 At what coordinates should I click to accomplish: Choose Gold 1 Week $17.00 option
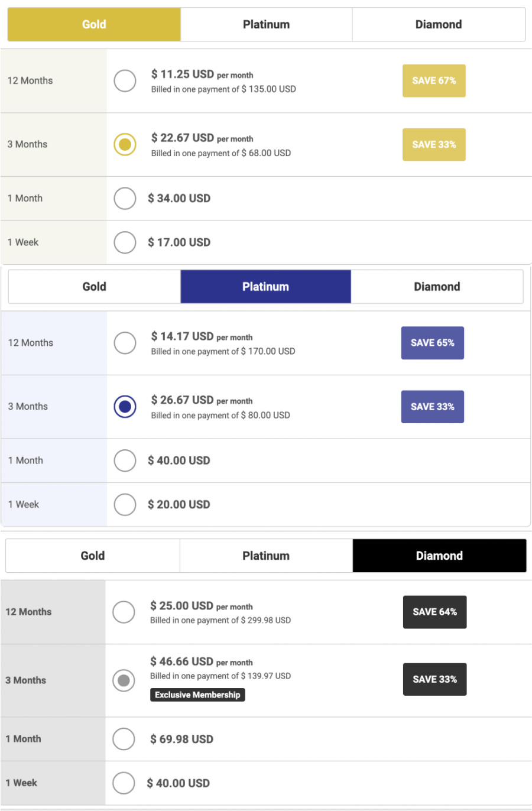point(125,242)
